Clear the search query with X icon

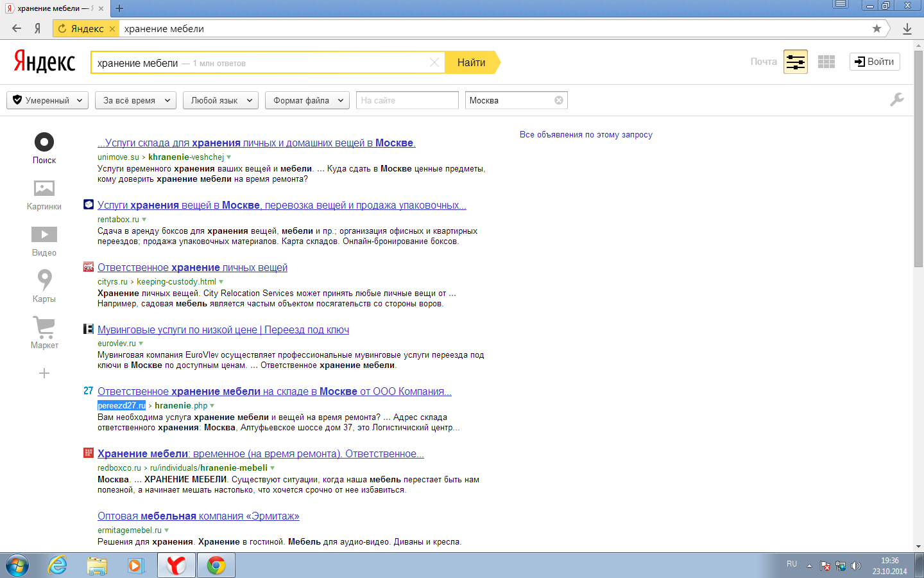click(x=434, y=62)
